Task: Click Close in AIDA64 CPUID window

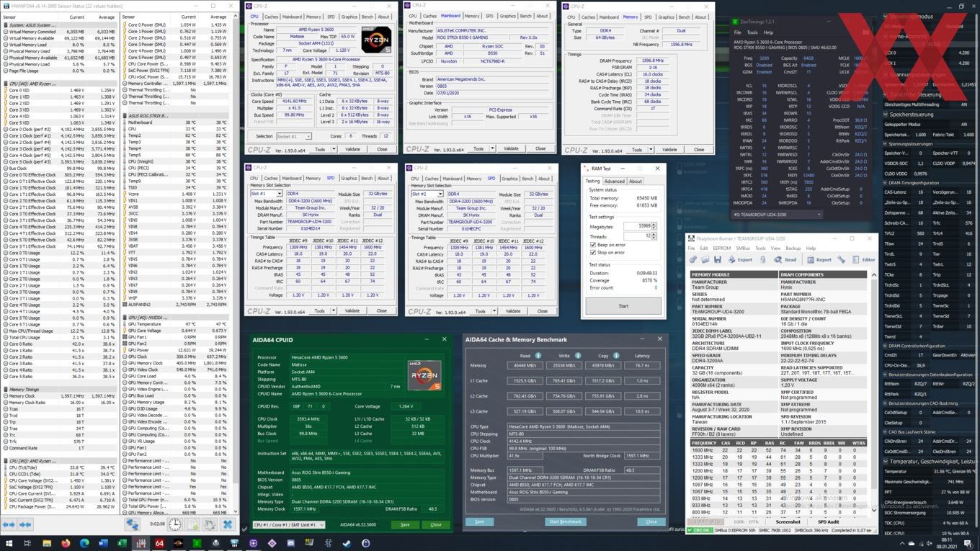Action: click(x=435, y=524)
